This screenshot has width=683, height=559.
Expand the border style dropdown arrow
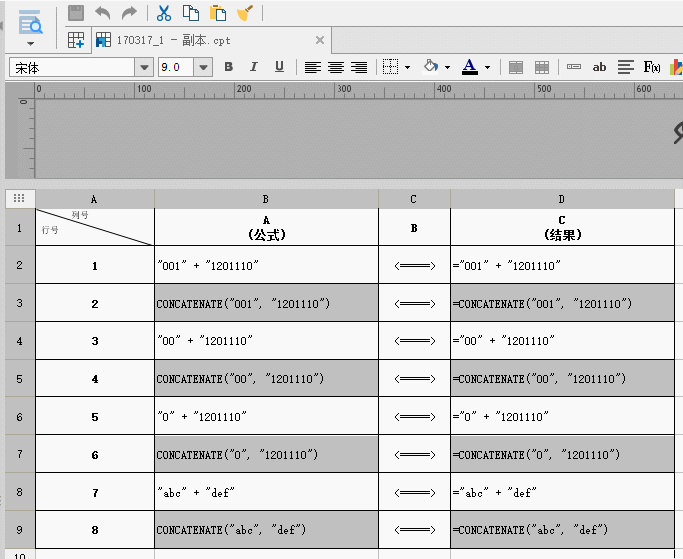(x=407, y=68)
